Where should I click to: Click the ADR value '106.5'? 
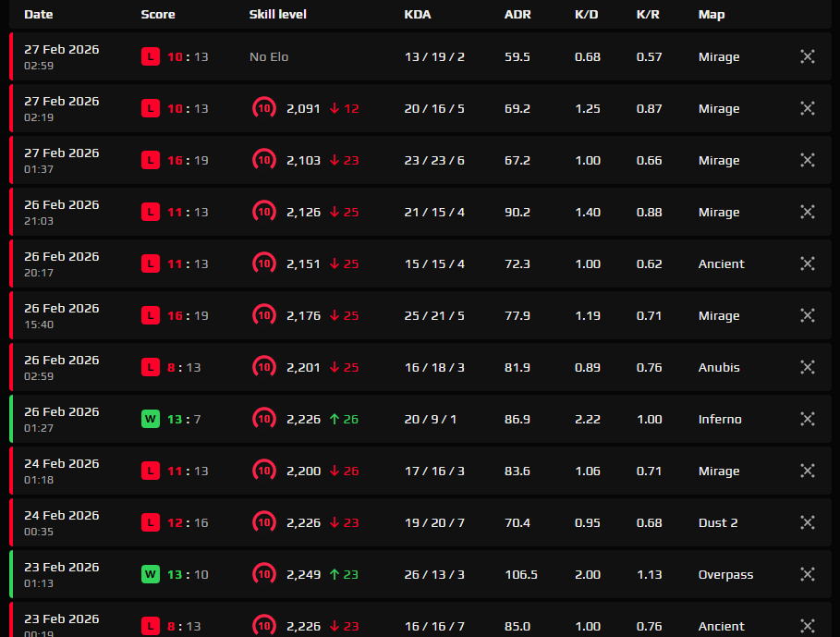coord(521,574)
